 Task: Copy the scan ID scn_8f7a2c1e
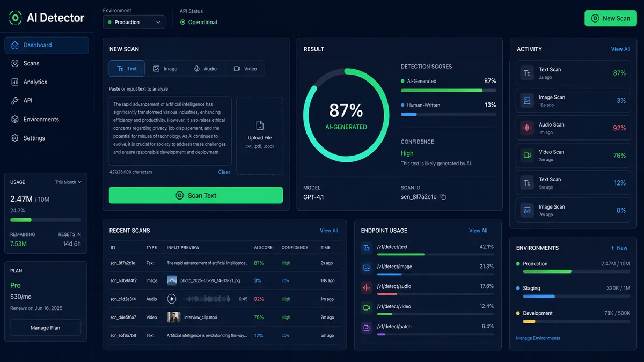(443, 197)
